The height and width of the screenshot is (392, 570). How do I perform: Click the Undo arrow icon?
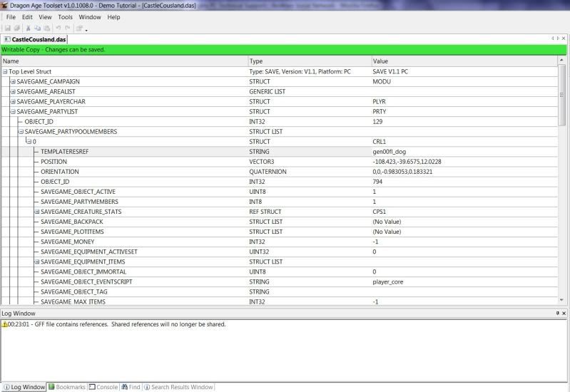coord(58,28)
